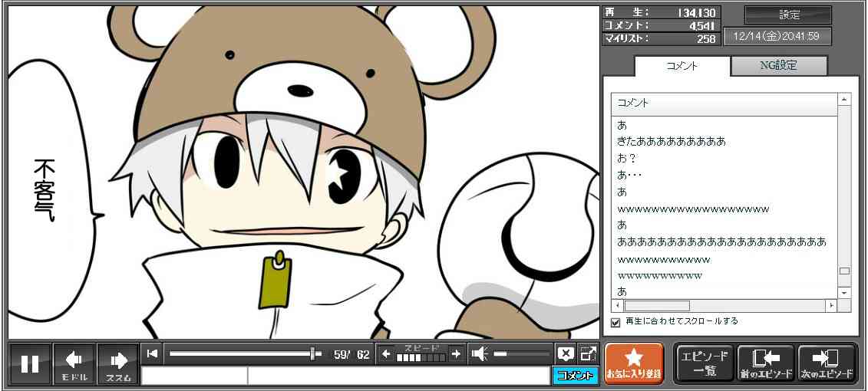The width and height of the screenshot is (868, 391).
Task: Click the モドル back arrow button
Action: tap(74, 363)
